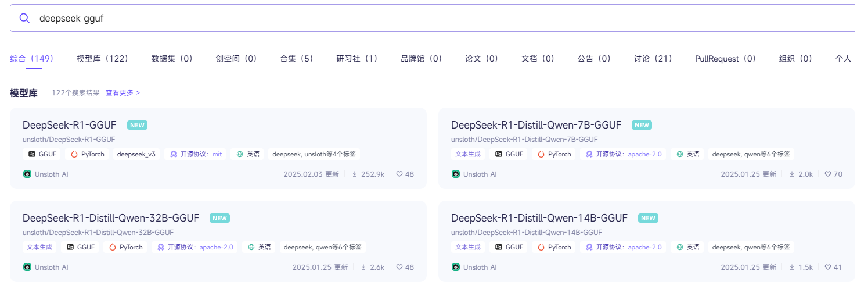Screen dimensions: 868x289
Task: Click the deepseek_v3 tag
Action: 136,154
